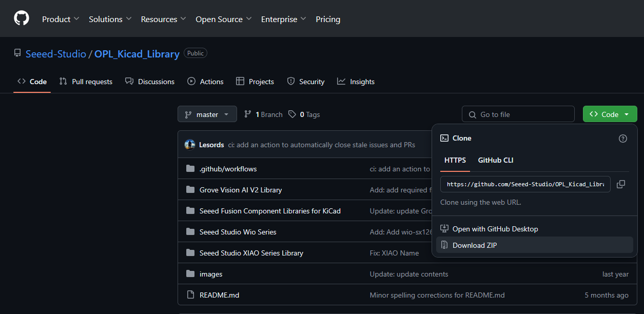Click the GitHub Desktop download icon
Screen dimensions: 644x314
(x=444, y=229)
